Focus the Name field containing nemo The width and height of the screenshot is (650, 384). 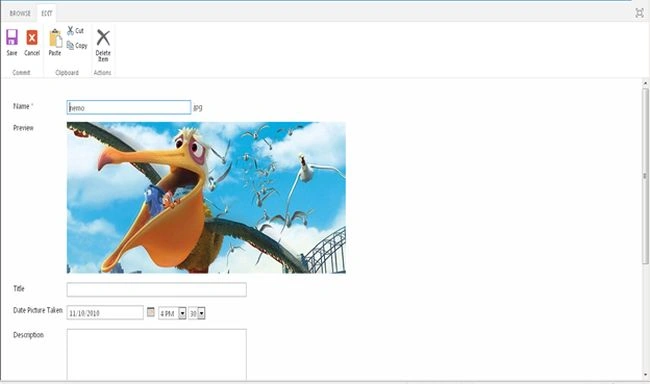pyautogui.click(x=129, y=107)
